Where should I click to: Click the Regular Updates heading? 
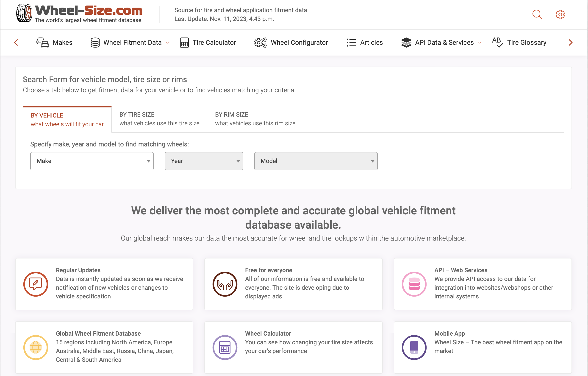point(78,270)
